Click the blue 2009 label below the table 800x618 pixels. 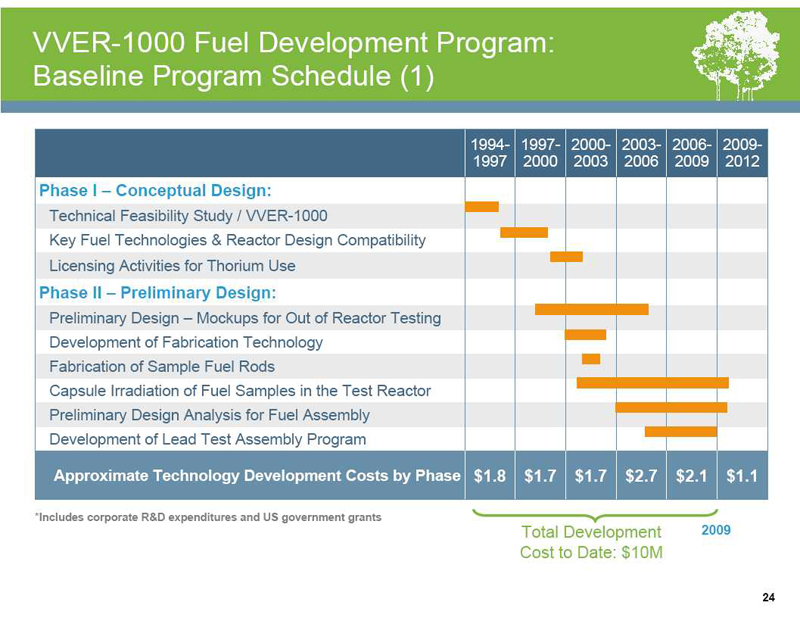point(718,527)
